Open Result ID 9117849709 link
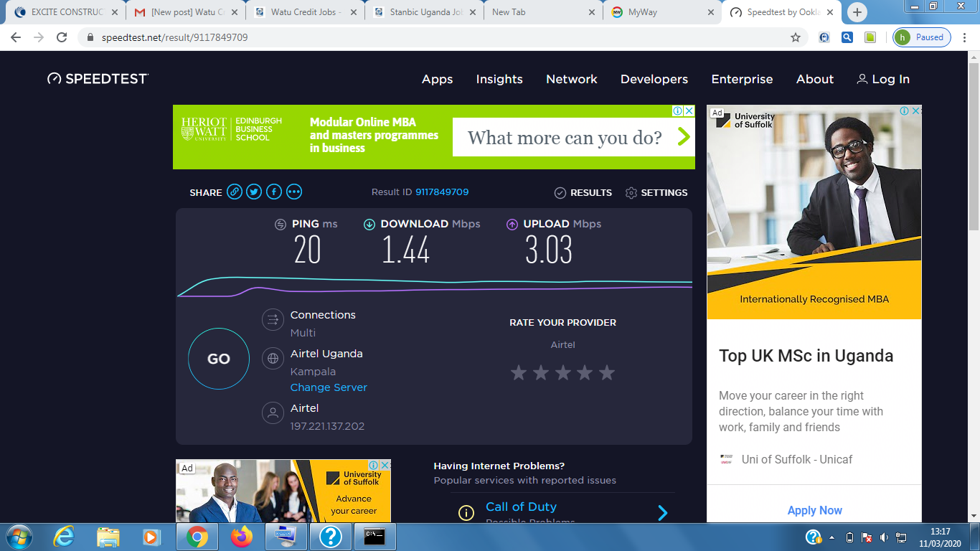This screenshot has height=551, width=980. click(442, 192)
